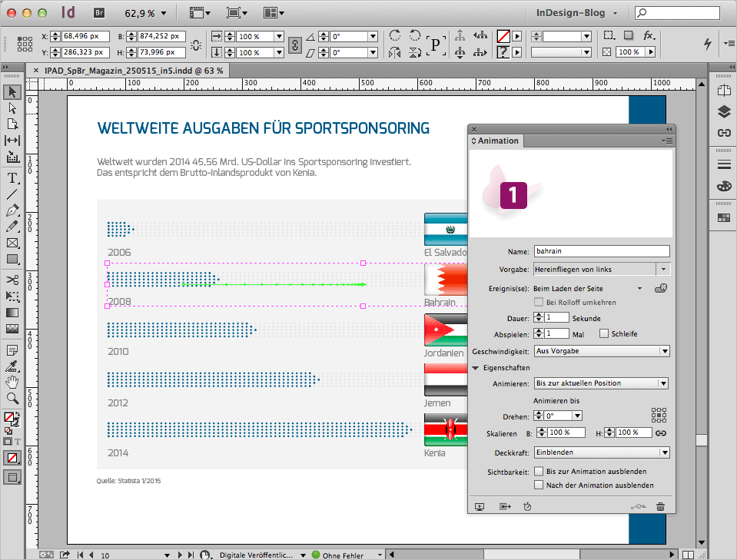This screenshot has width=737, height=560.
Task: Click the Name field containing bahrain
Action: [x=601, y=251]
